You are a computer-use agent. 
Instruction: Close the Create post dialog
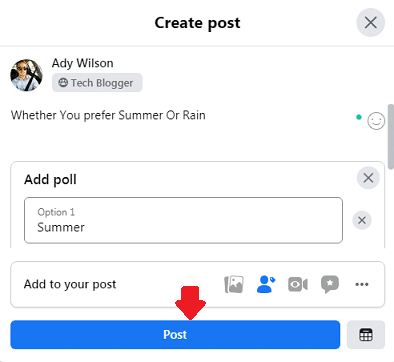[371, 23]
